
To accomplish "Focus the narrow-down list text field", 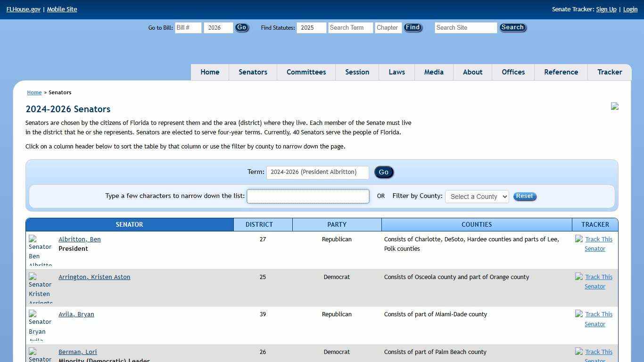I will point(308,197).
